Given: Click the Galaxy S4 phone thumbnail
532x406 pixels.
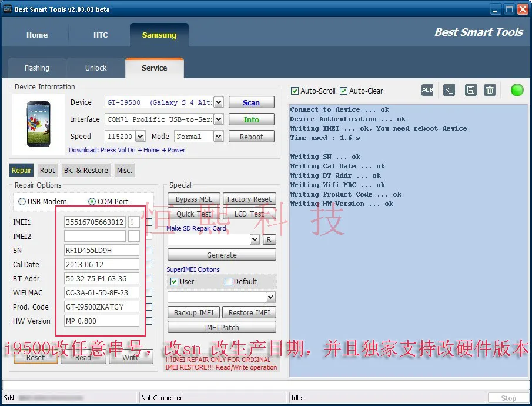Looking at the screenshot, I should (x=39, y=124).
